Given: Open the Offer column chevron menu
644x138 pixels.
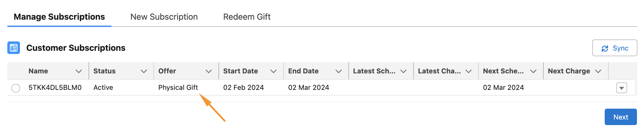Looking at the screenshot, I should pos(209,71).
